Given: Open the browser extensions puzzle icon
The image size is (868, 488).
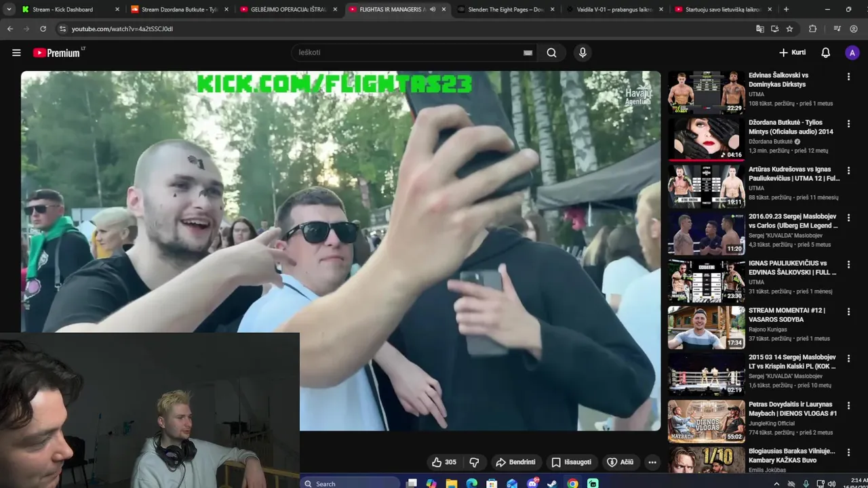Looking at the screenshot, I should [812, 29].
